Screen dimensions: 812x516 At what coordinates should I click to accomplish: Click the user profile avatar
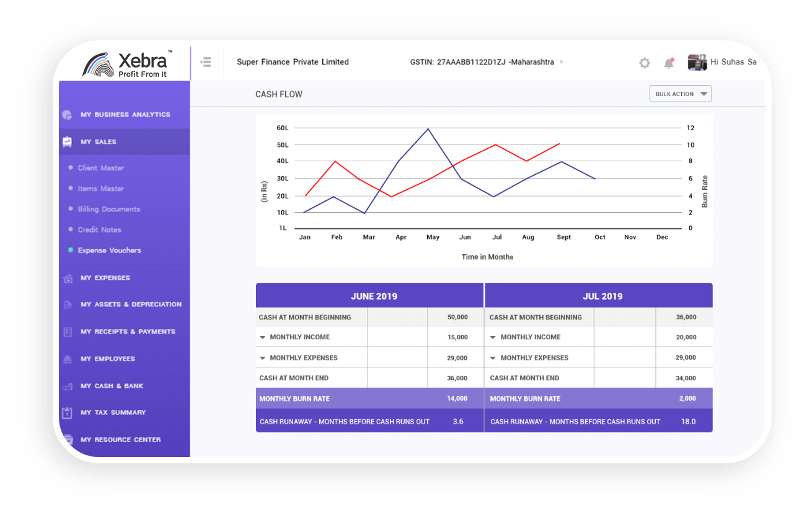(x=697, y=62)
